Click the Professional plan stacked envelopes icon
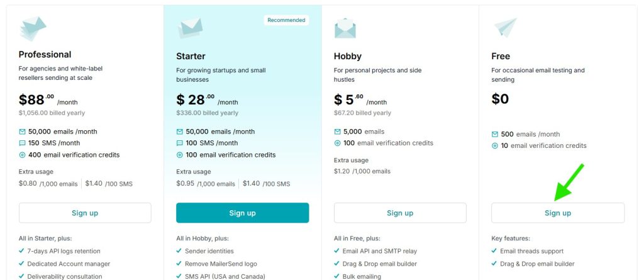This screenshot has width=644, height=280. (x=33, y=30)
